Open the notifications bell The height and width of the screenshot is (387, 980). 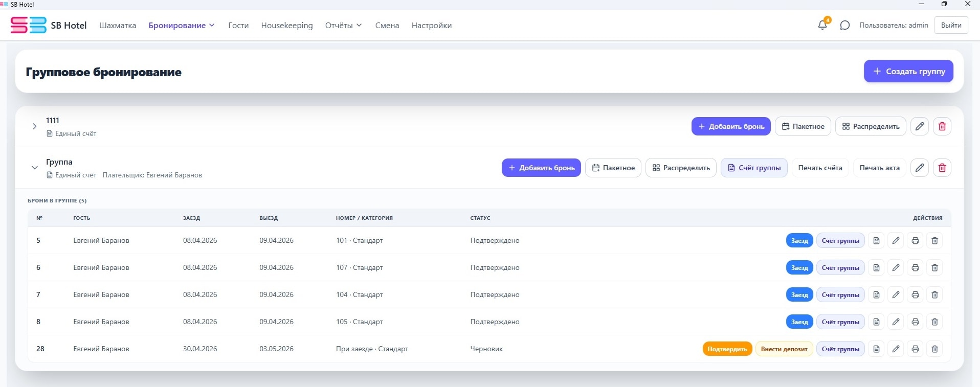click(822, 25)
